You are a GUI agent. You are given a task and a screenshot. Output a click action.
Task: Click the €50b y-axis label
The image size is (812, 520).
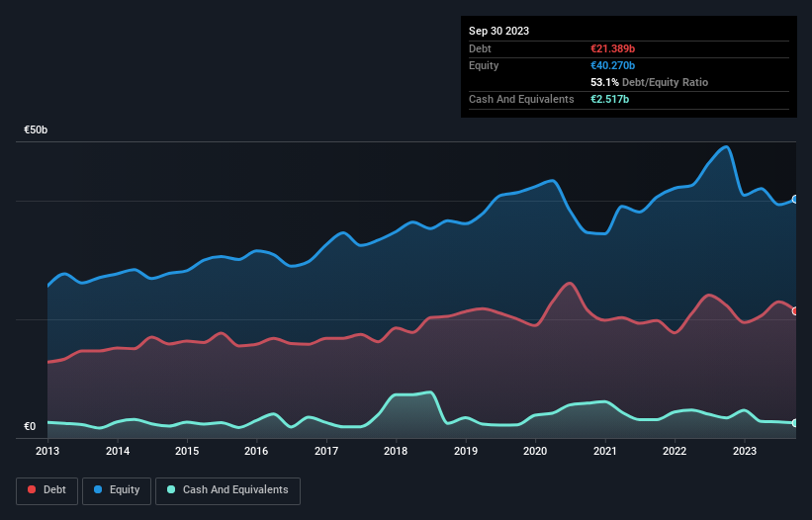[36, 130]
